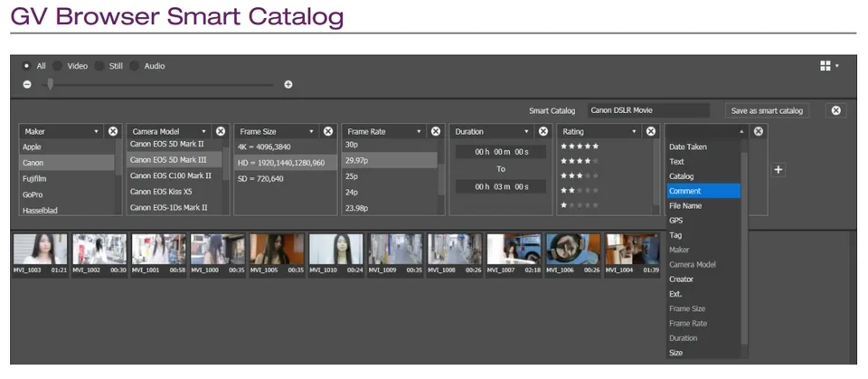Viewport: 868px width, 379px height.
Task: Click the Smart Catalog name field
Action: tap(648, 110)
